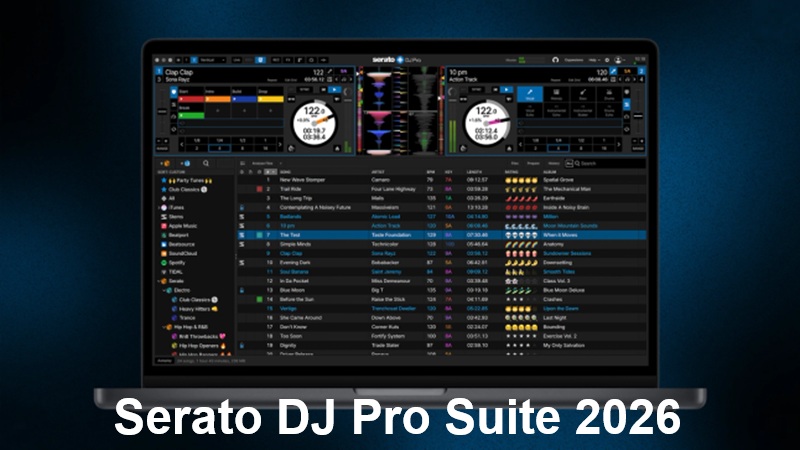Click the eject button below deck 1 platter
Image resolution: width=800 pixels, height=450 pixels.
click(337, 148)
